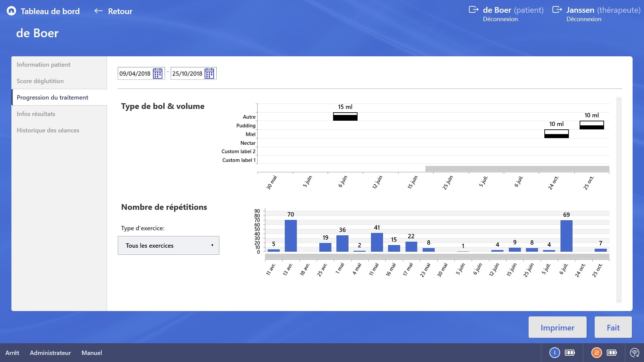644x362 pixels.
Task: Click the panel scroll up arrow
Action: (x=619, y=100)
